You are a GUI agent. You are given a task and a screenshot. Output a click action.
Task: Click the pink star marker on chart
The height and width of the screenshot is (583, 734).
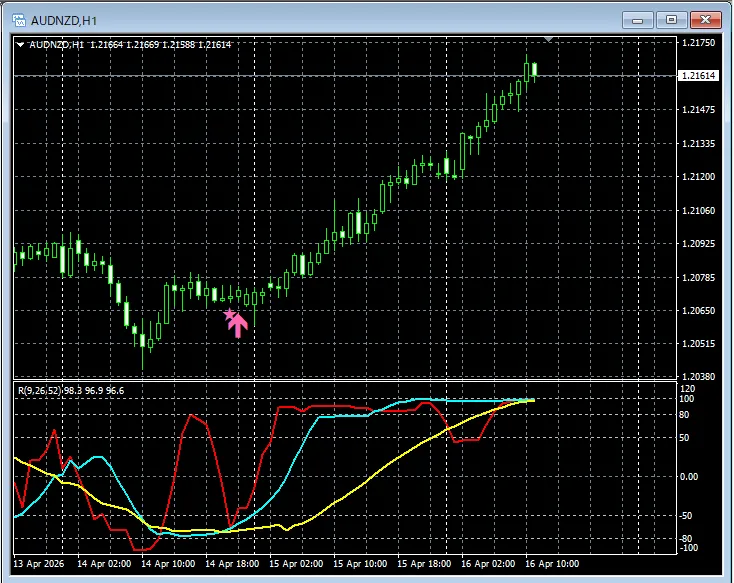point(229,315)
